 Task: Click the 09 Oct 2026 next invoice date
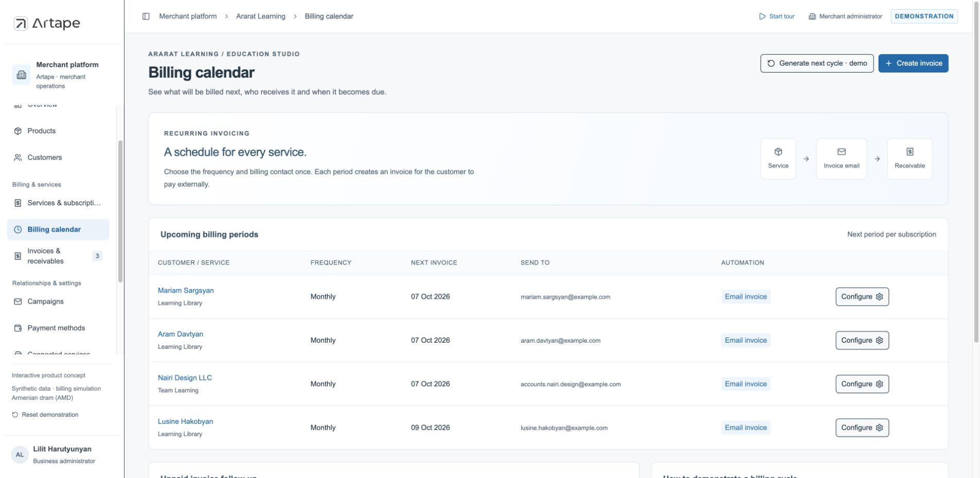[430, 428]
